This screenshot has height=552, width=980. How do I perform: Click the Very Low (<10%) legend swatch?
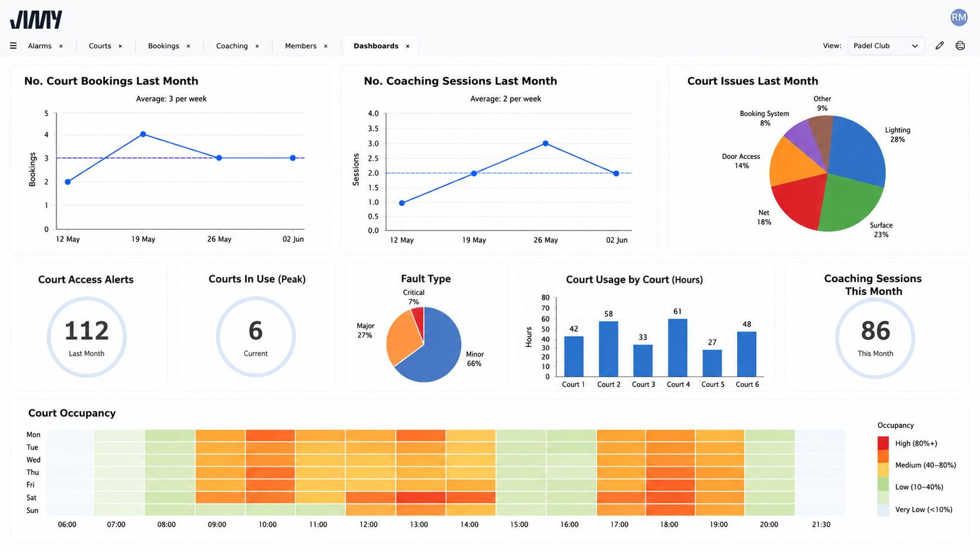883,509
